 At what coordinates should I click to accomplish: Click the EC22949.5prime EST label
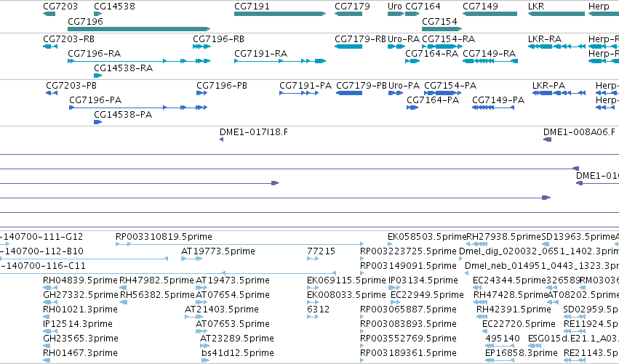pyautogui.click(x=427, y=295)
